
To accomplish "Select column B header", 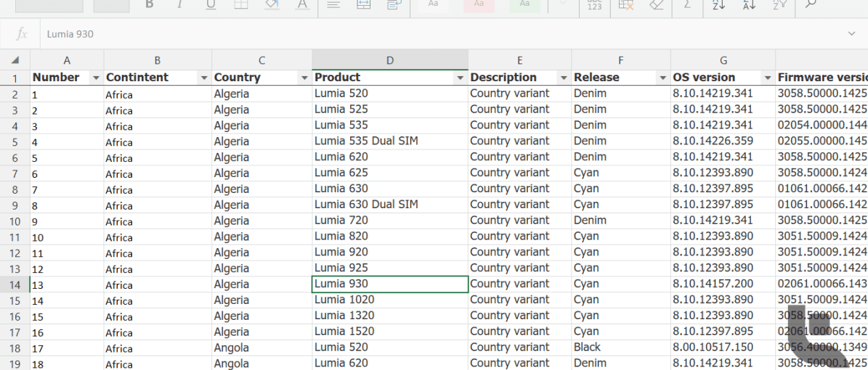I will point(158,59).
